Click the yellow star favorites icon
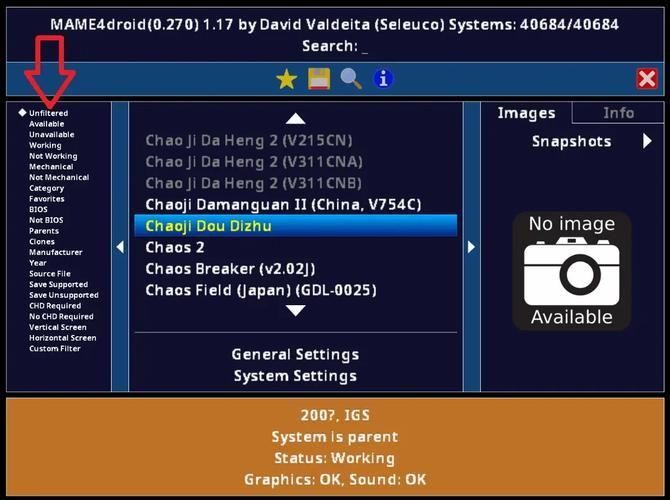The width and height of the screenshot is (670, 500). [x=286, y=79]
